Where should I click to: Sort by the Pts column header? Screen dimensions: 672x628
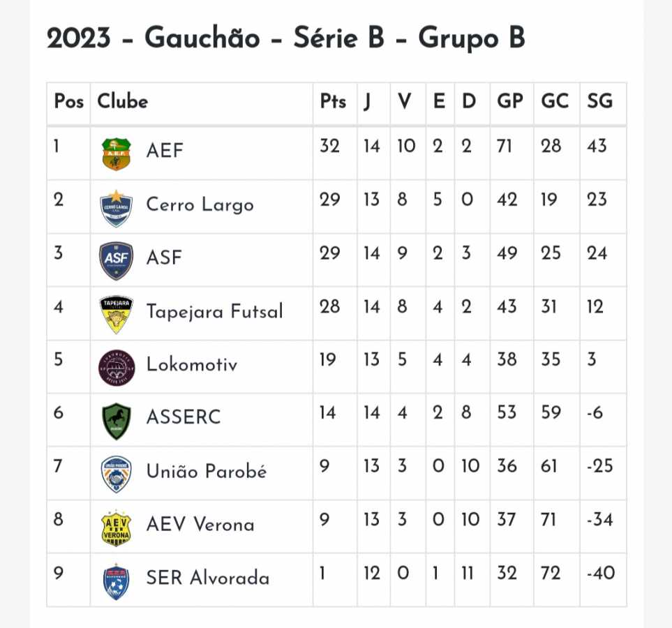click(x=333, y=102)
